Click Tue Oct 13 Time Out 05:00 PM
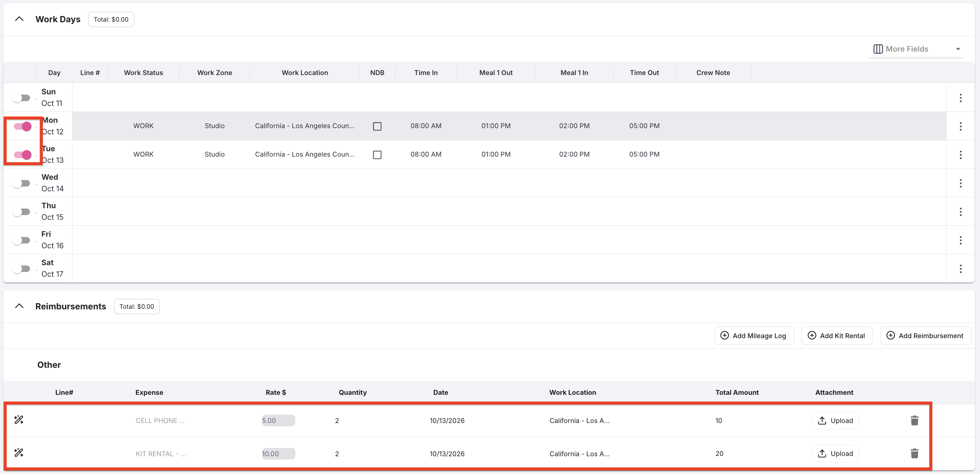 (x=644, y=154)
